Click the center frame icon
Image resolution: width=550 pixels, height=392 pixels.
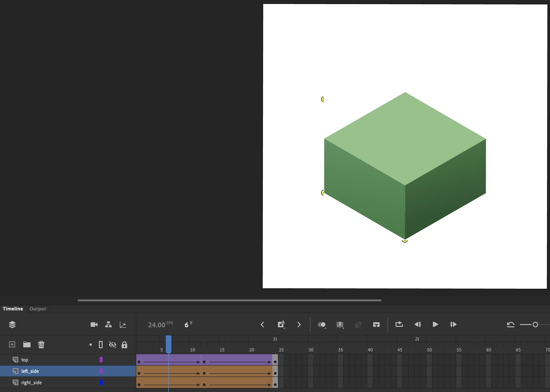click(376, 325)
